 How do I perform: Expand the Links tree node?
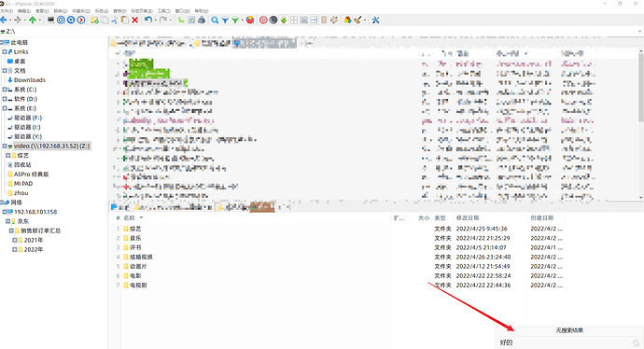pos(5,51)
